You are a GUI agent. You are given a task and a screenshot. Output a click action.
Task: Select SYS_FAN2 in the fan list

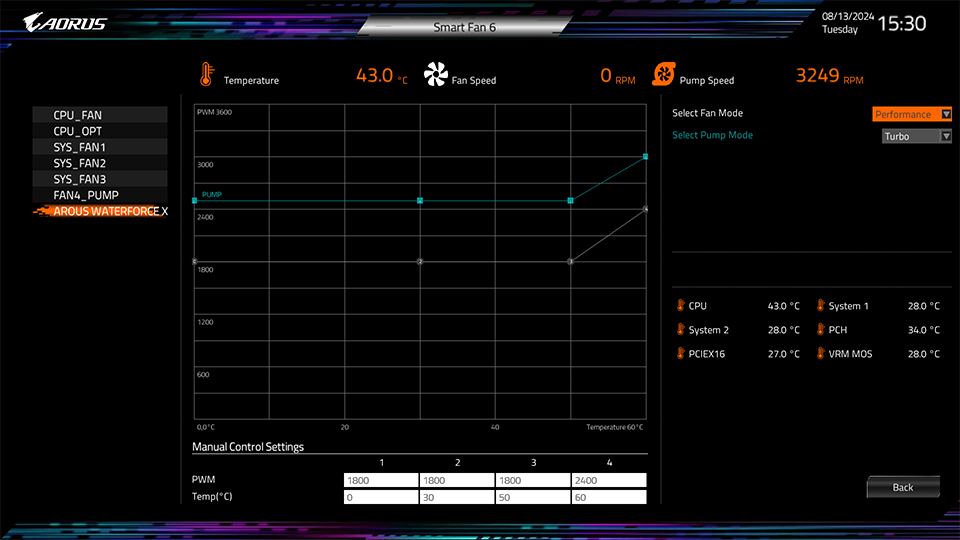pyautogui.click(x=100, y=163)
